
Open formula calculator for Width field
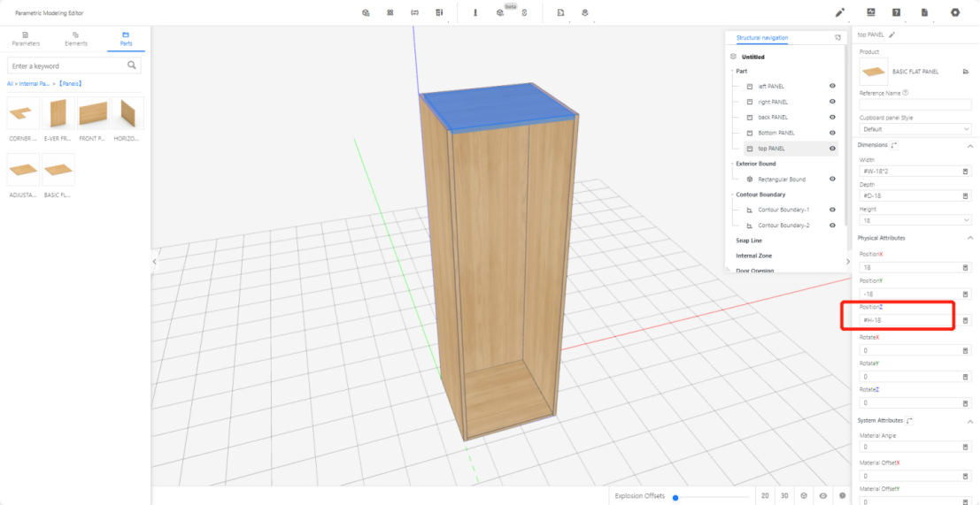[x=965, y=171]
